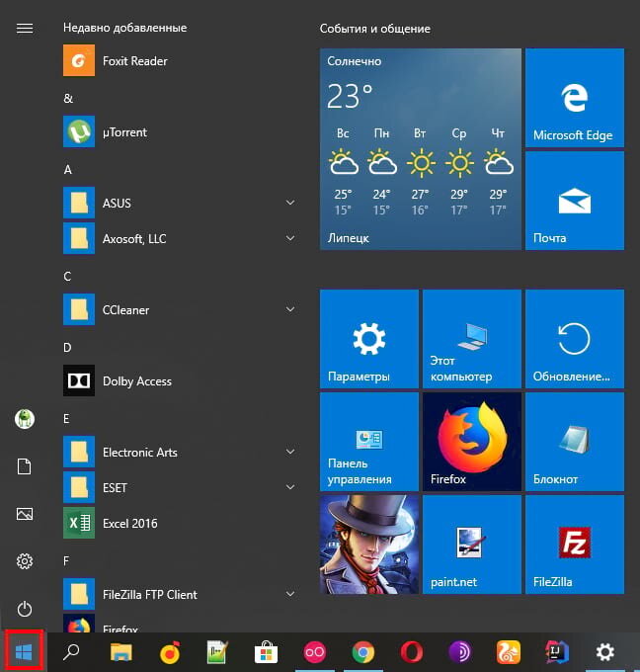The height and width of the screenshot is (672, 640).
Task: Open the orange music app on taskbar
Action: pos(169,652)
